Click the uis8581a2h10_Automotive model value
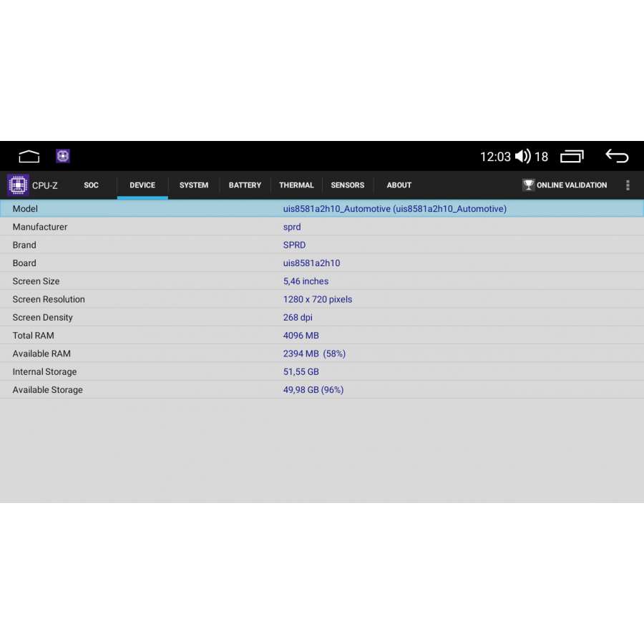This screenshot has width=644, height=644. [x=395, y=209]
